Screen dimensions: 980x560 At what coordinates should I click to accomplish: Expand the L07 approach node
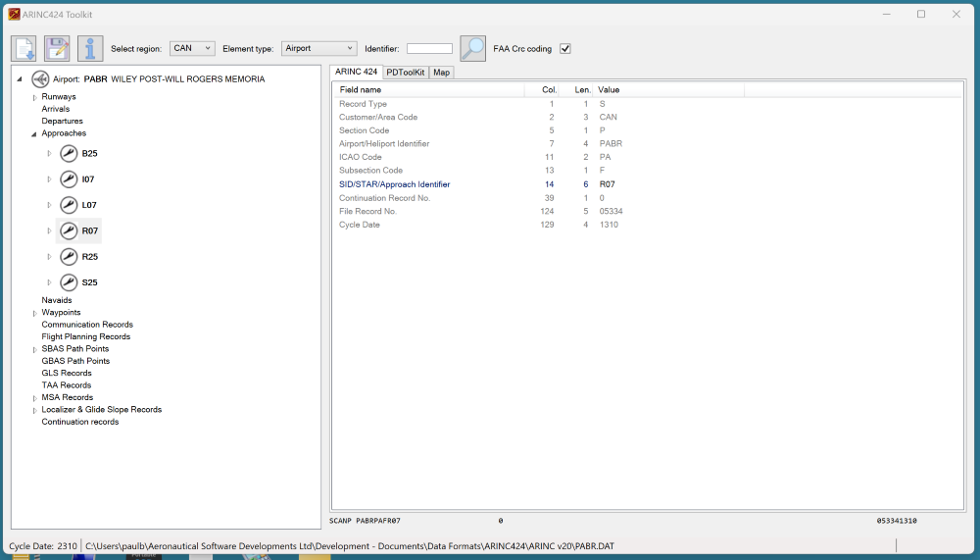(x=49, y=205)
